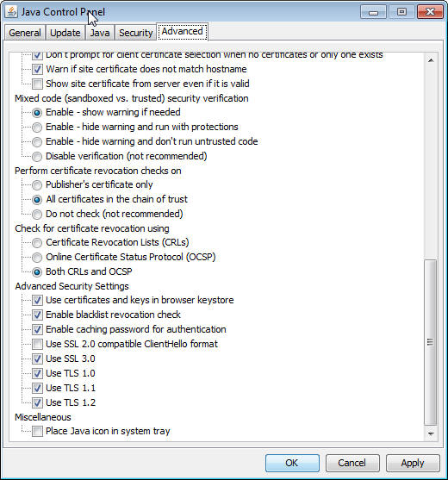Select Online Certificate Status Protocol (OCSP)
The width and height of the screenshot is (448, 480).
point(37,258)
